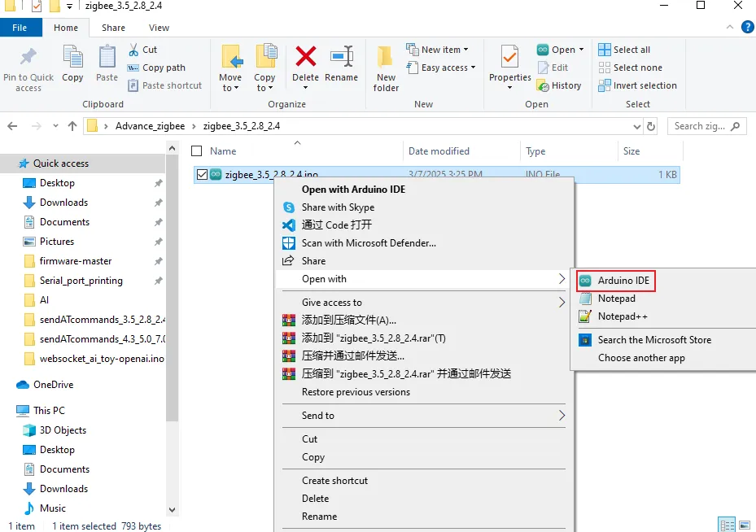The height and width of the screenshot is (532, 756).
Task: Click Invert selection in Select group
Action: [645, 85]
